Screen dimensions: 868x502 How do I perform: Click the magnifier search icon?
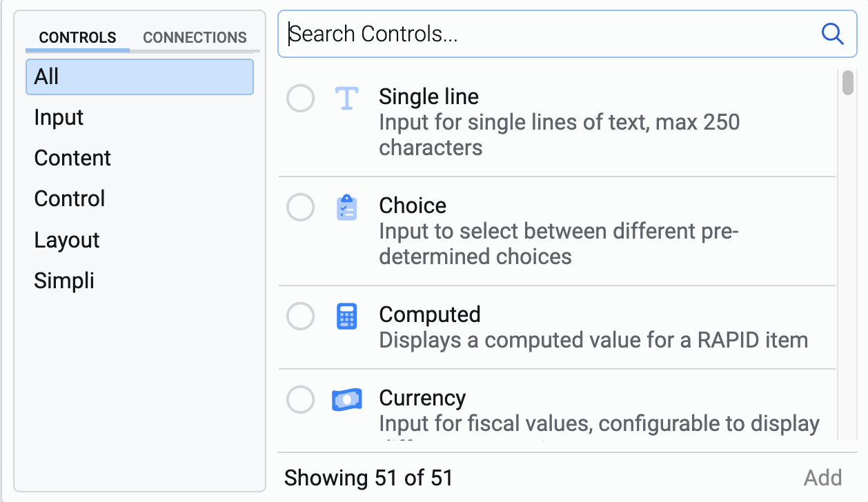[x=832, y=33]
